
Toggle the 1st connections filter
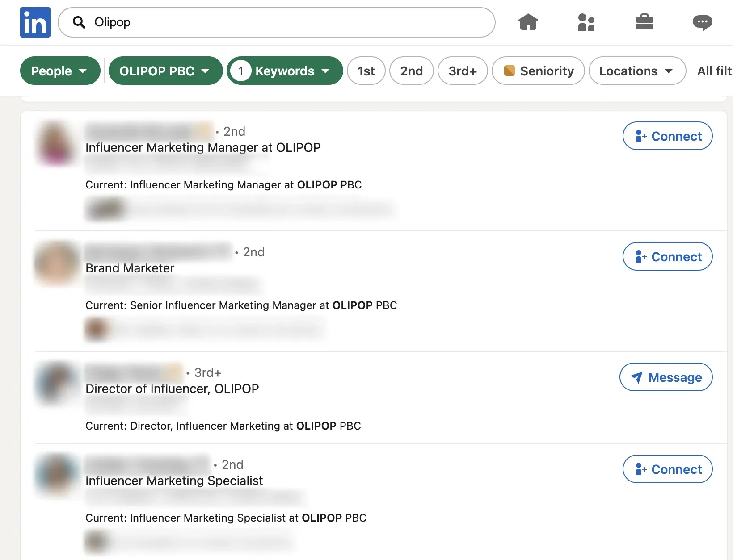366,71
